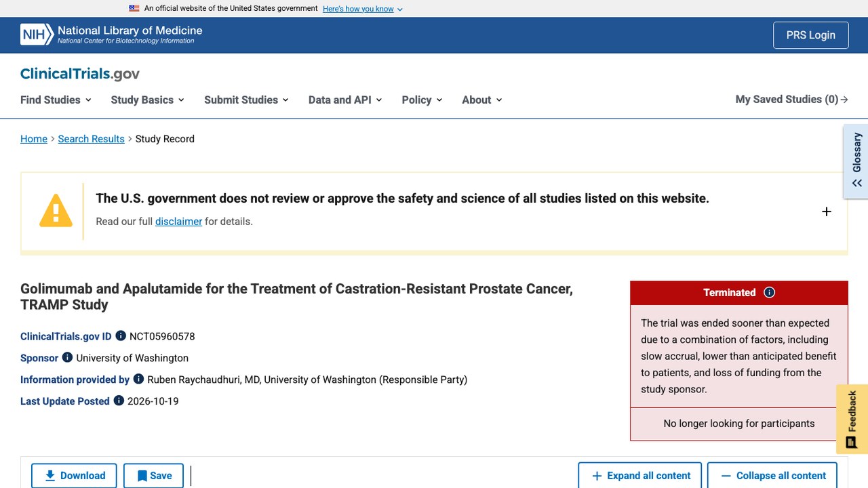This screenshot has width=868, height=488.
Task: Open info icon beside Information provided by
Action: tap(138, 379)
